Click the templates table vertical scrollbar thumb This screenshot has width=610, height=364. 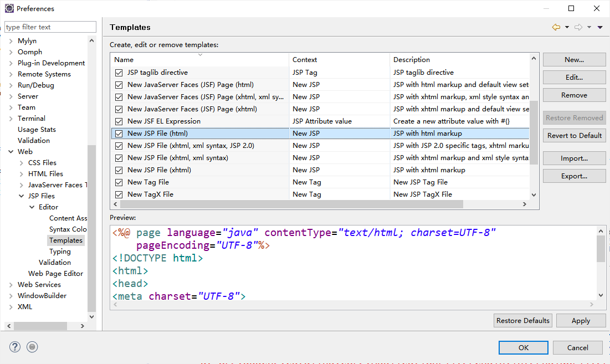point(534,132)
